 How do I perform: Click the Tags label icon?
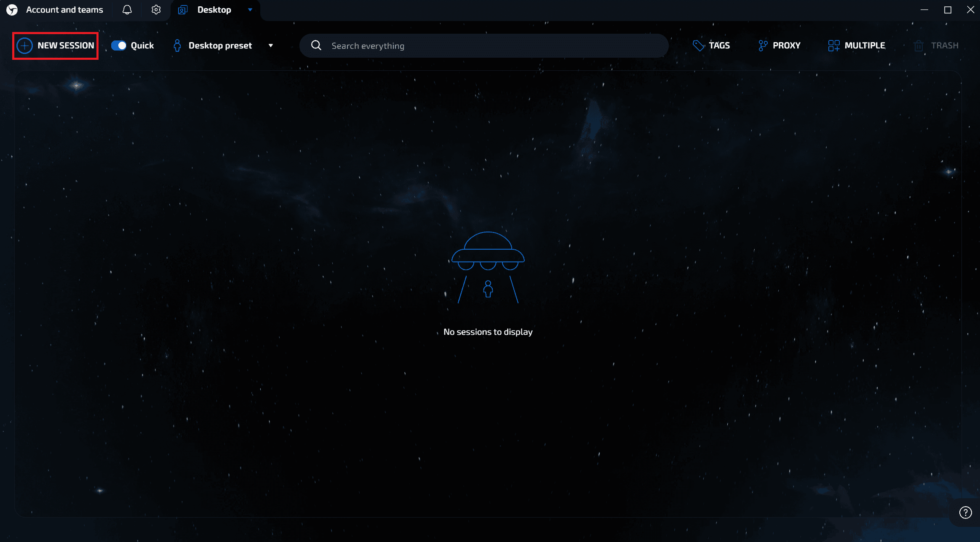(698, 45)
